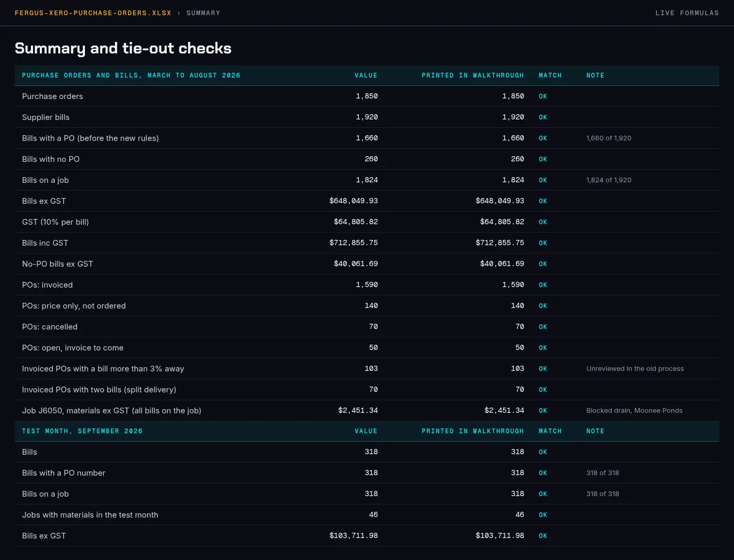This screenshot has height=560, width=734.
Task: Select 'POs: price only, not ordered' label
Action: point(74,306)
